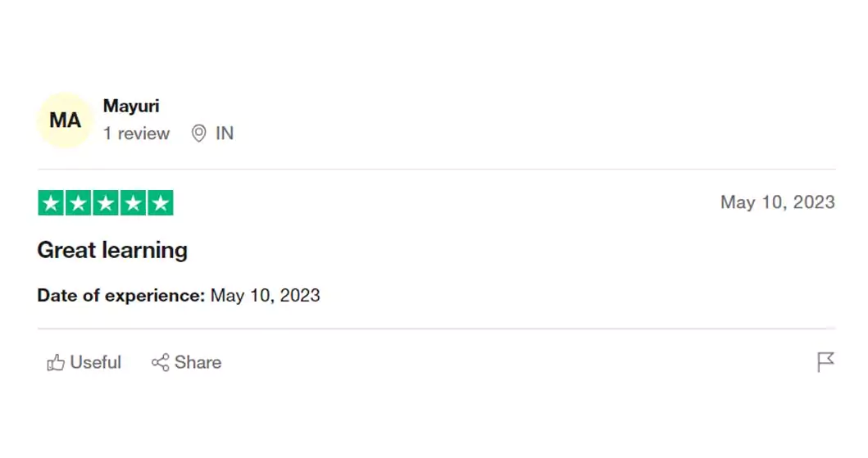868x458 pixels.
Task: Flag this review using the flag icon
Action: 825,362
